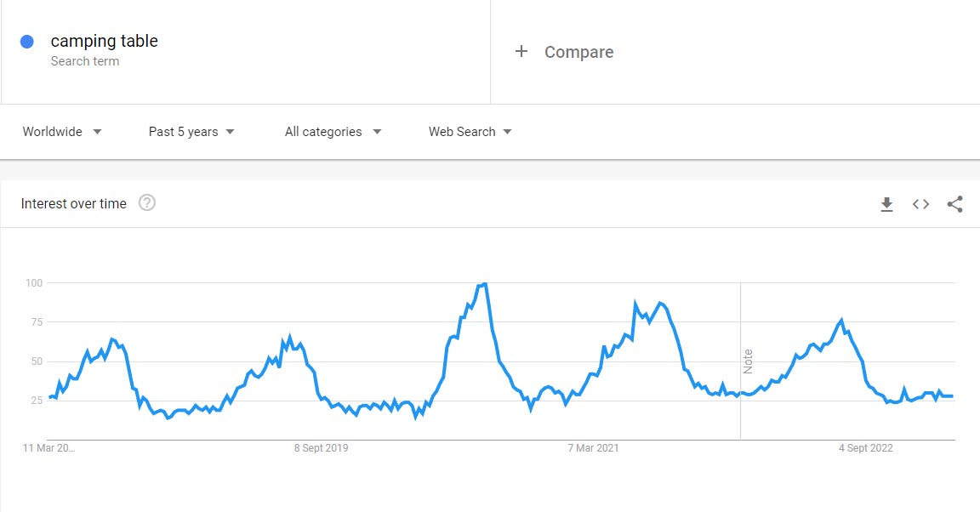Click the 8 Sept 2019 axis label

tap(321, 448)
